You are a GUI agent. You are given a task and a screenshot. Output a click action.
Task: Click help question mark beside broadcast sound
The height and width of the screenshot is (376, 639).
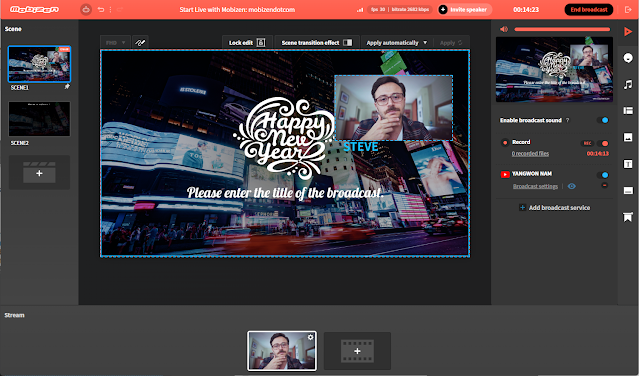(x=567, y=120)
